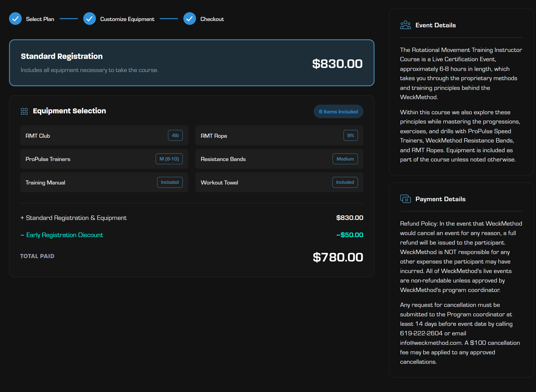
Task: Click the Workout Towel Included badge
Action: (x=345, y=182)
